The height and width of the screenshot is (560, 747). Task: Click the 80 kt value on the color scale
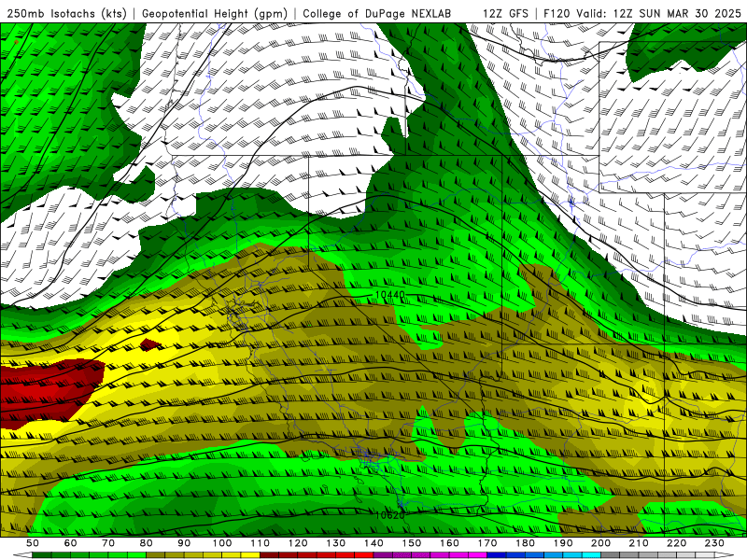click(x=147, y=543)
